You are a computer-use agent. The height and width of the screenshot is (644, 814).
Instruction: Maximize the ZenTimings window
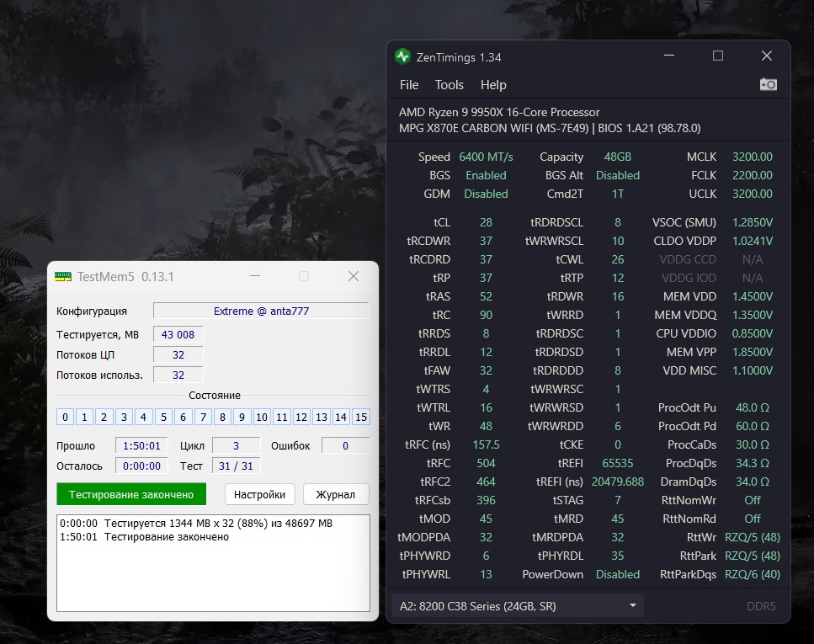point(717,56)
